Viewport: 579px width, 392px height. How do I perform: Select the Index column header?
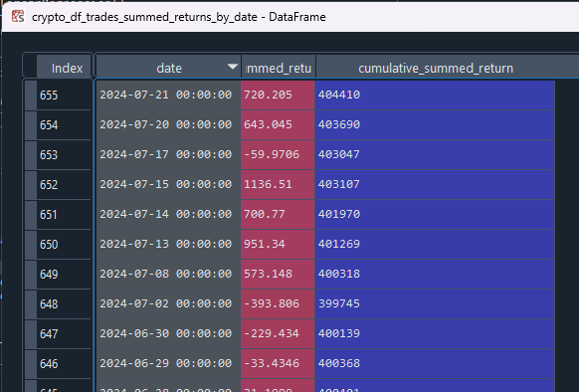[x=64, y=68]
